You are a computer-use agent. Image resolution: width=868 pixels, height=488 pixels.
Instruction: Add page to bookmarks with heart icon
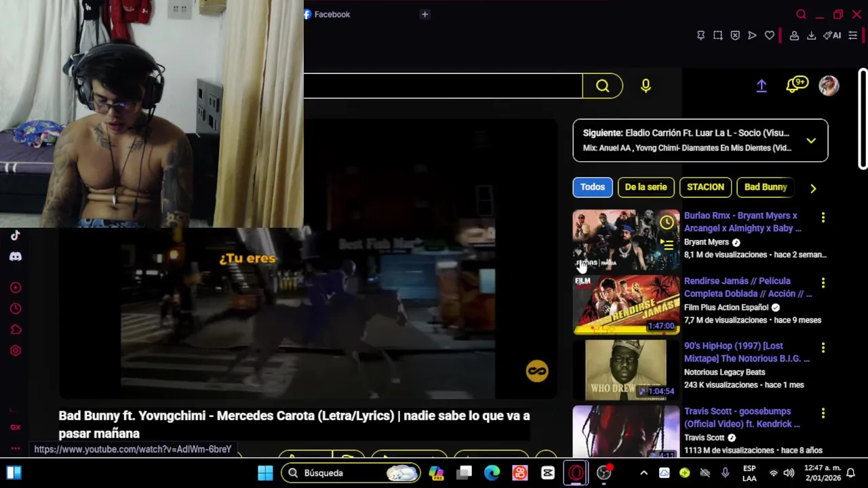tap(769, 35)
